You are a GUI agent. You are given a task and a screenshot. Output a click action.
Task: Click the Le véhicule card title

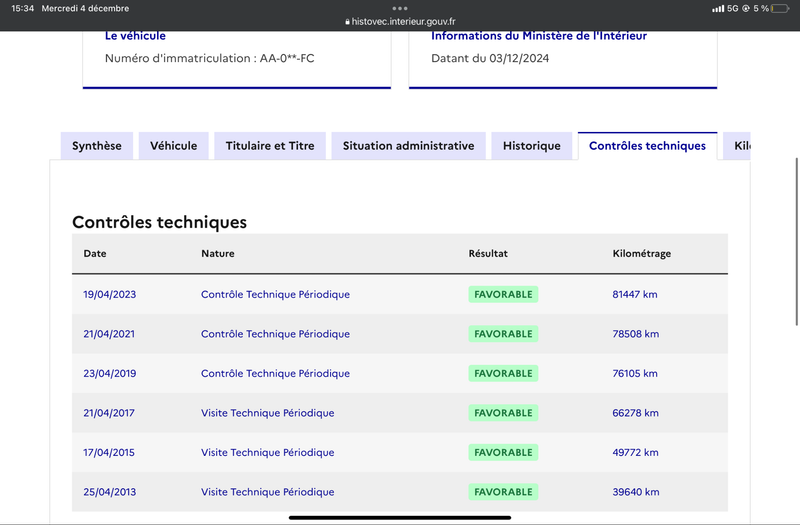click(135, 36)
